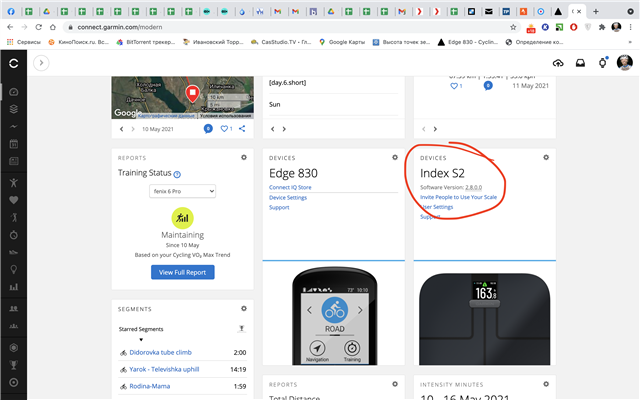Open the Connections people icon in sidebar
Image resolution: width=640 pixels, height=400 pixels.
13,309
